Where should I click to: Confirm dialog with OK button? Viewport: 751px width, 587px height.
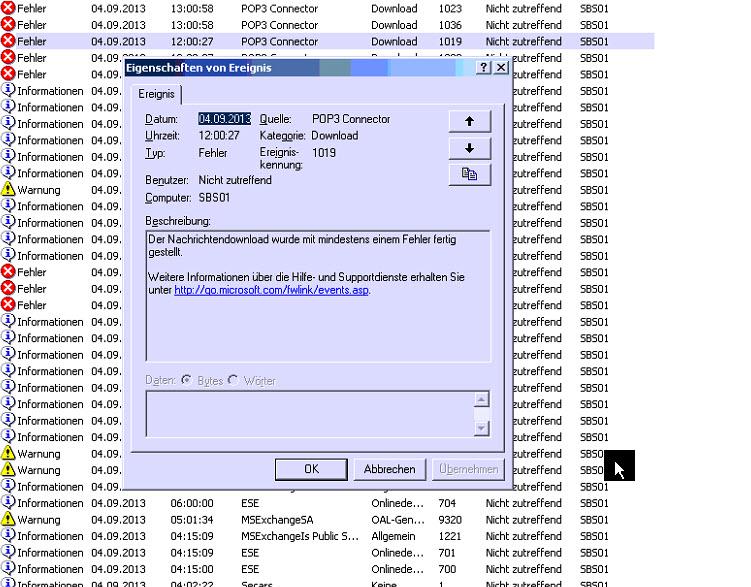[x=311, y=469]
